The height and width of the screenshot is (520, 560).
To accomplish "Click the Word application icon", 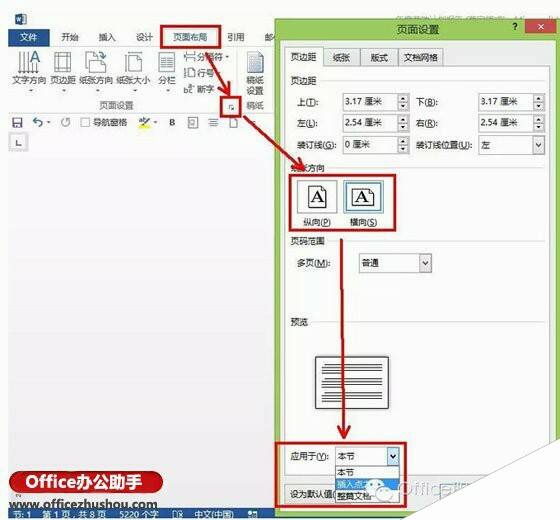I will 21,19.
